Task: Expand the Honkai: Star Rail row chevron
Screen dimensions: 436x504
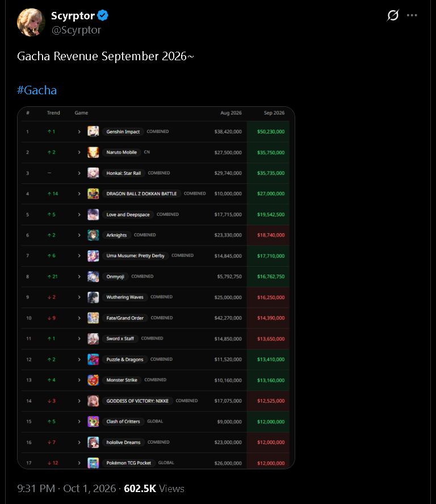Action: point(79,173)
